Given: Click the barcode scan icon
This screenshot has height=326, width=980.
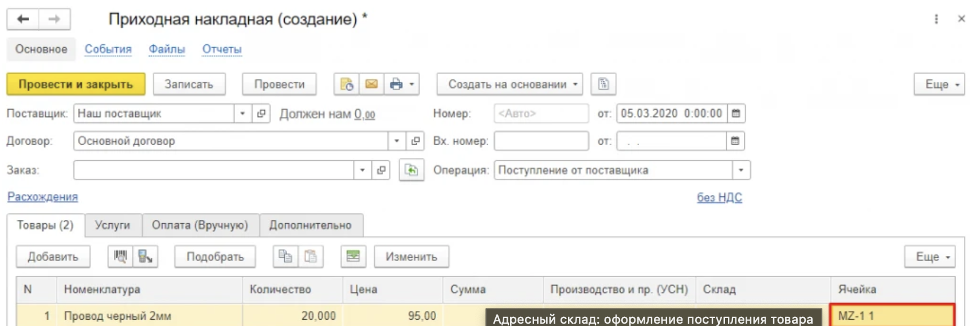Looking at the screenshot, I should [120, 257].
